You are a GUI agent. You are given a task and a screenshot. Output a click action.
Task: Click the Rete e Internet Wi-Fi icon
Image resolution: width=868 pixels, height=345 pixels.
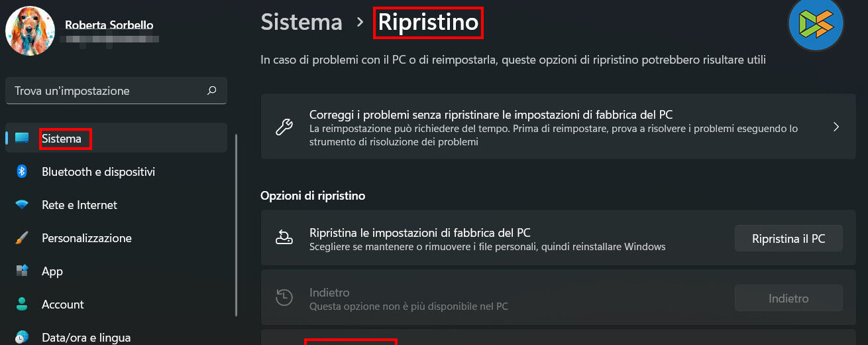(x=22, y=205)
